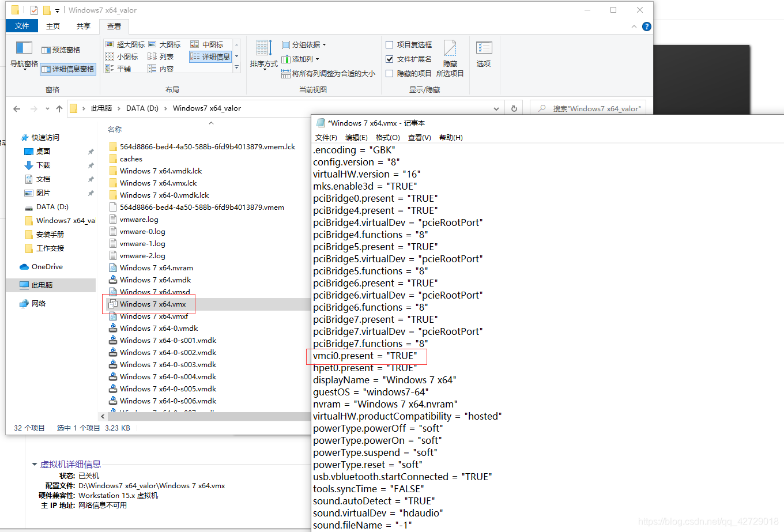This screenshot has width=784, height=532.
Task: Open the Navigation pane button
Action: coord(24,55)
